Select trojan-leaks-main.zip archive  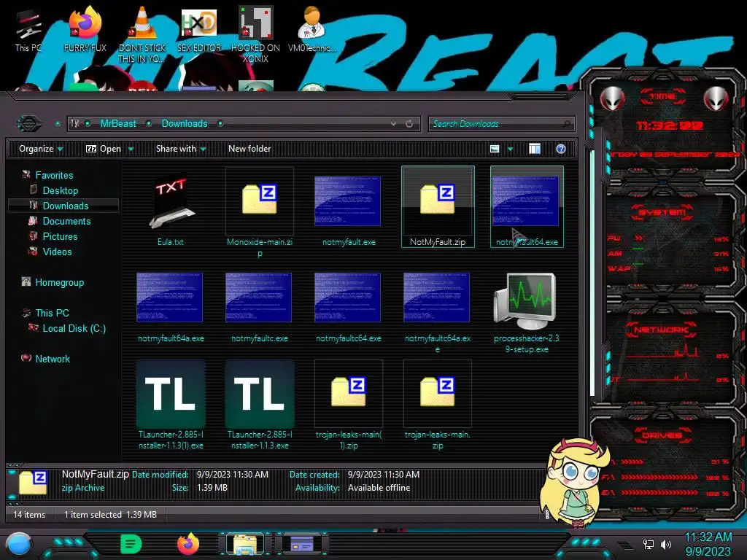pos(438,405)
